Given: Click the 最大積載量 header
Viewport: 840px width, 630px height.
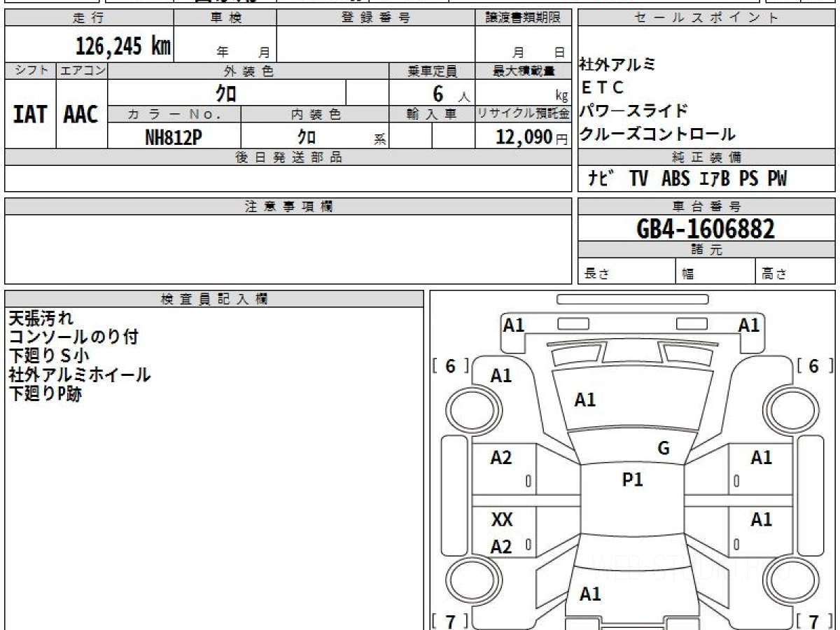Looking at the screenshot, I should pyautogui.click(x=523, y=71).
